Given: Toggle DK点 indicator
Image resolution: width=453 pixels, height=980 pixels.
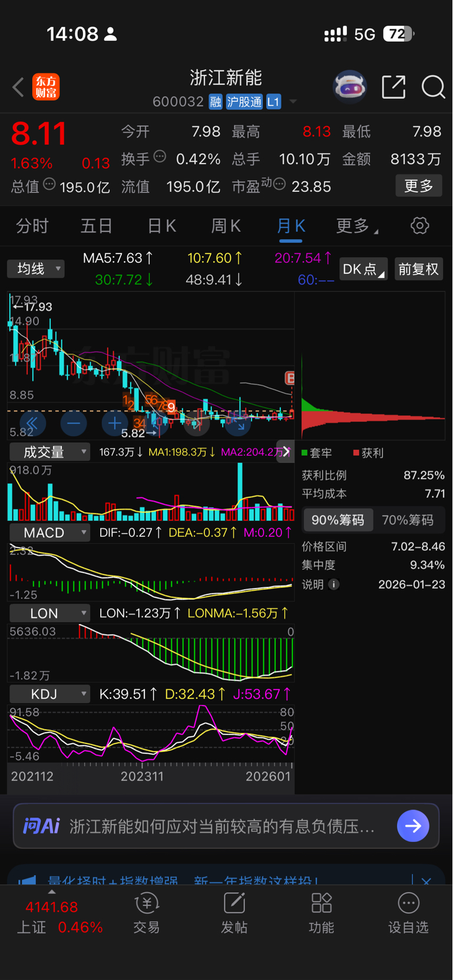Looking at the screenshot, I should (x=363, y=269).
